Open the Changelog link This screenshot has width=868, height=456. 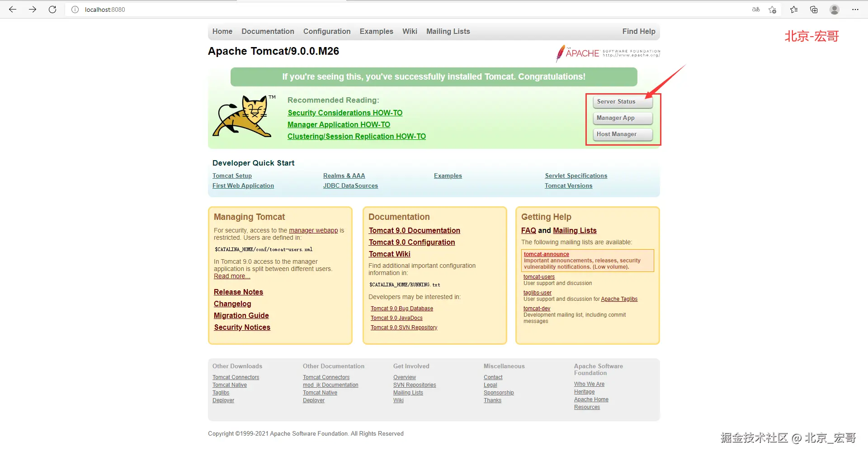[x=232, y=304]
